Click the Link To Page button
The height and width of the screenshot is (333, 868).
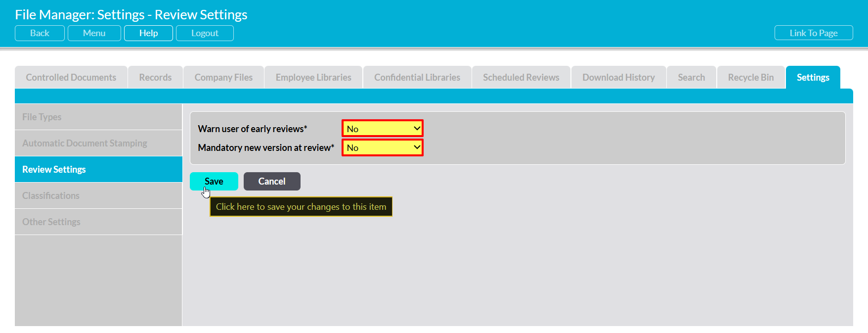pos(813,33)
